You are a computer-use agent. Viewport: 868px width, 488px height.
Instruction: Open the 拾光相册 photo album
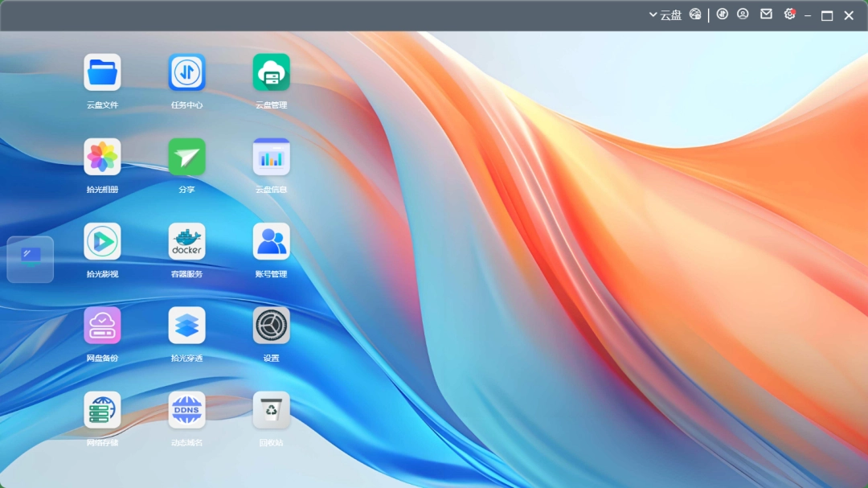coord(102,157)
